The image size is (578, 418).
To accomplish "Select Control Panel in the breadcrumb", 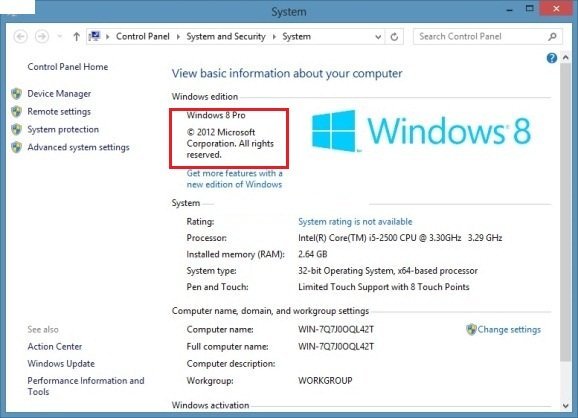I will [x=143, y=36].
